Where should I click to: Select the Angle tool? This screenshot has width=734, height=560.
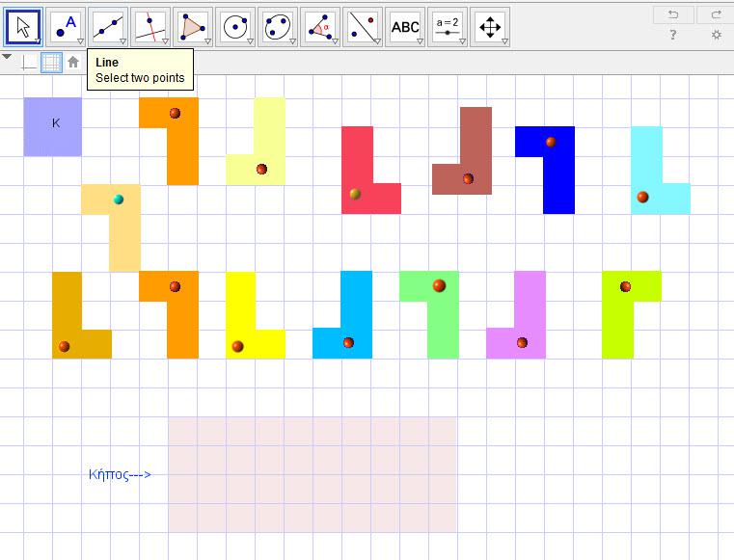(x=319, y=27)
